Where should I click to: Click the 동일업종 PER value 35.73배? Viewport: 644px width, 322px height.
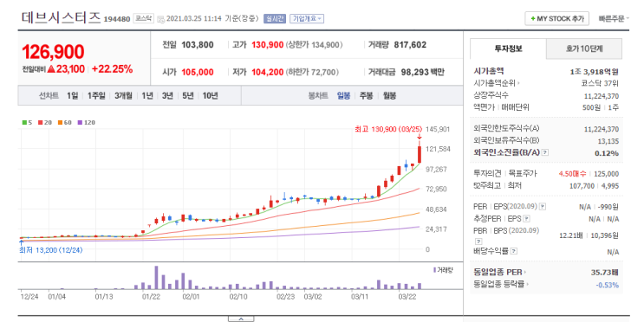tap(604, 272)
